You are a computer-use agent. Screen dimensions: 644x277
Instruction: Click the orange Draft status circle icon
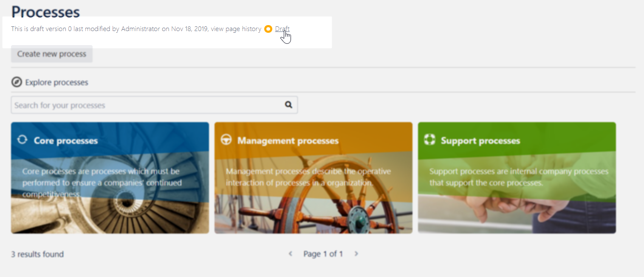[x=268, y=29]
